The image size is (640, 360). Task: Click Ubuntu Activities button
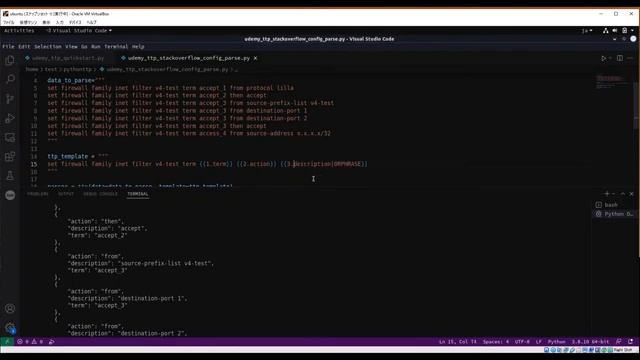(x=19, y=31)
